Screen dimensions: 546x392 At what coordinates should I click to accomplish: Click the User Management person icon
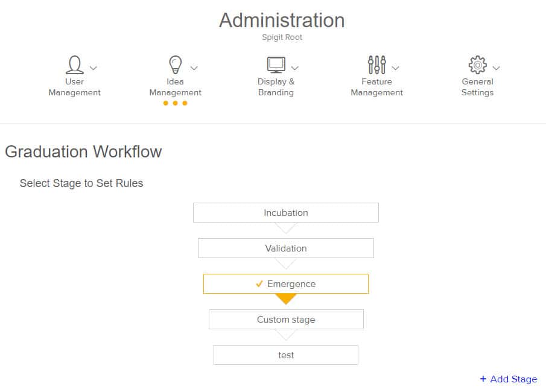click(75, 65)
